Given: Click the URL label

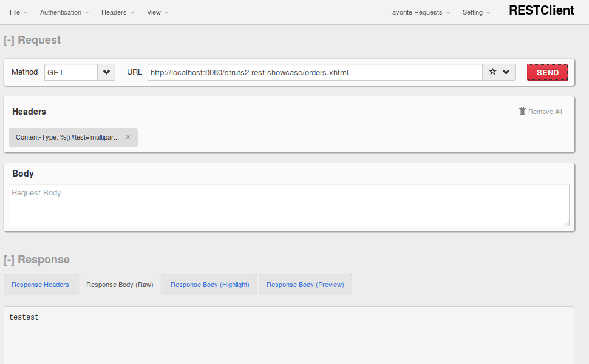Looking at the screenshot, I should pos(134,72).
